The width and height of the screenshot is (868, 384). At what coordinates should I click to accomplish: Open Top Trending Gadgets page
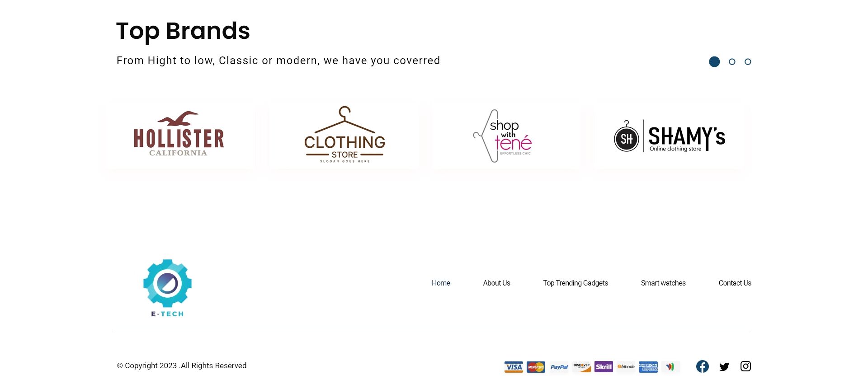coord(576,283)
